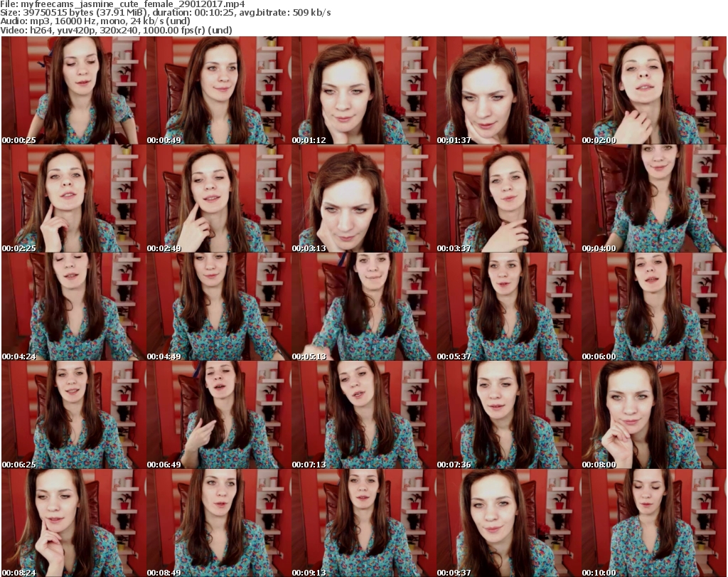Choose the thumbnail marked 00:06:49

[218, 415]
